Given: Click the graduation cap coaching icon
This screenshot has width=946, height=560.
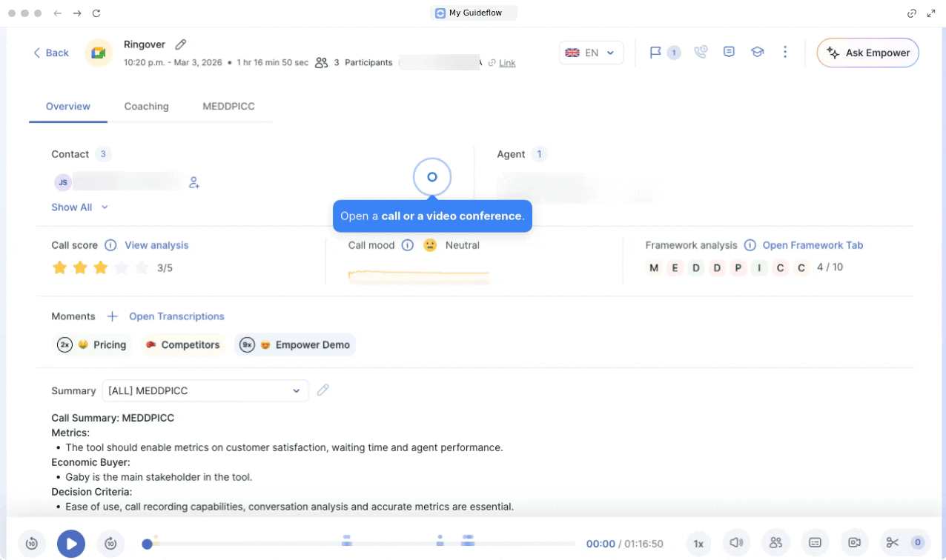Looking at the screenshot, I should point(757,53).
